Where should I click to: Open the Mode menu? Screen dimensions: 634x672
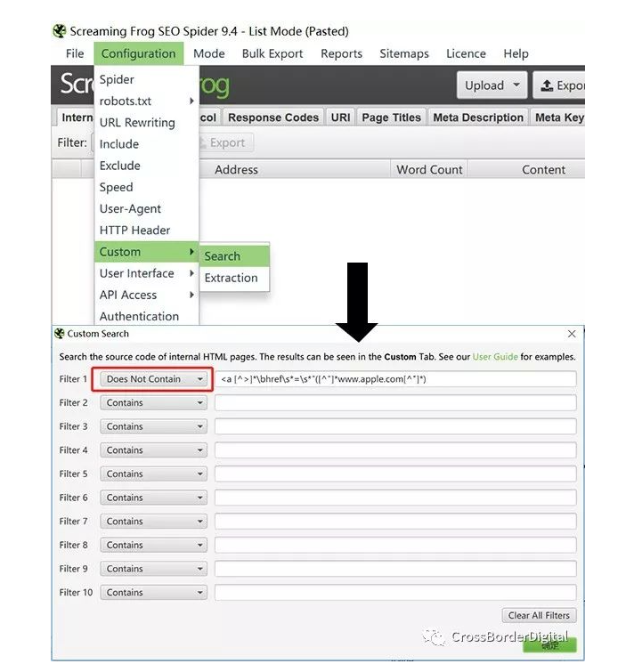(208, 53)
